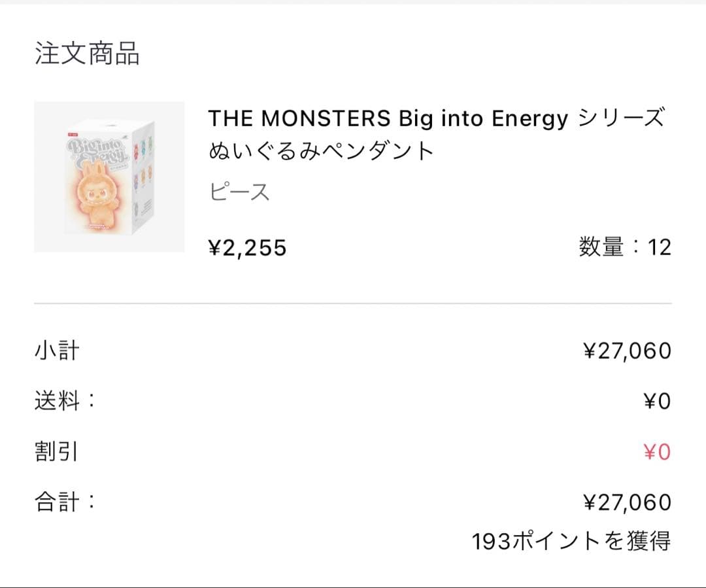Tap the 193ポイントを獲得 points text
The width and height of the screenshot is (706, 588).
[571, 542]
